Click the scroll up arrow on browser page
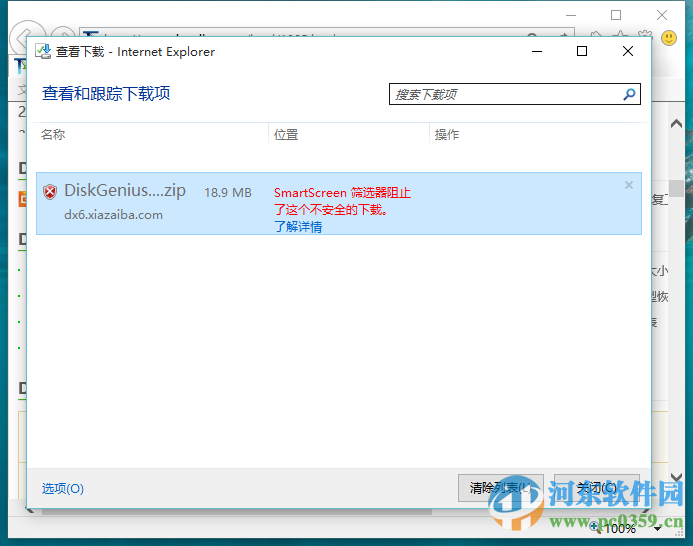This screenshot has width=693, height=546. [676, 124]
